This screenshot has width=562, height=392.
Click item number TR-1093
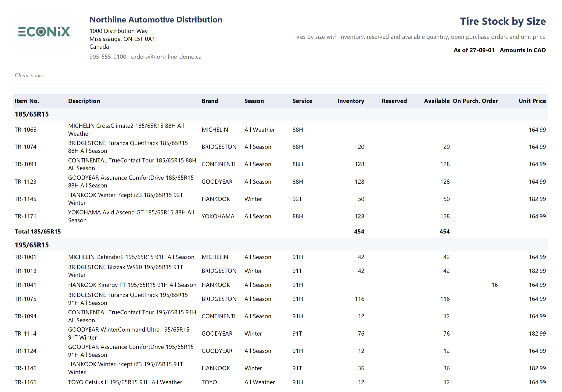pos(25,164)
